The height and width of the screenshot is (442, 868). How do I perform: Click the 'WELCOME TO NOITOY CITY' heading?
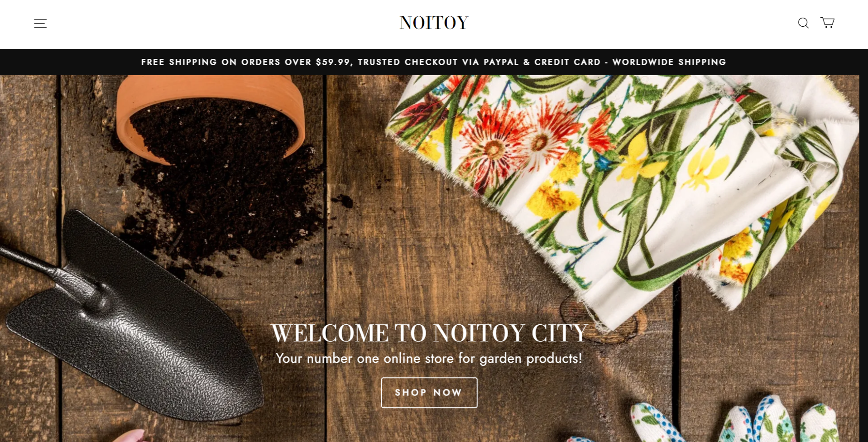click(x=429, y=333)
